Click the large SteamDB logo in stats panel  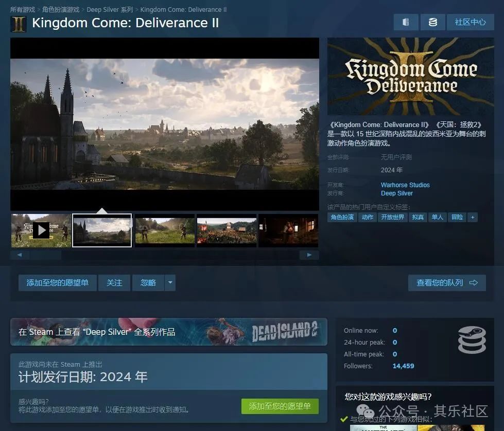472,340
